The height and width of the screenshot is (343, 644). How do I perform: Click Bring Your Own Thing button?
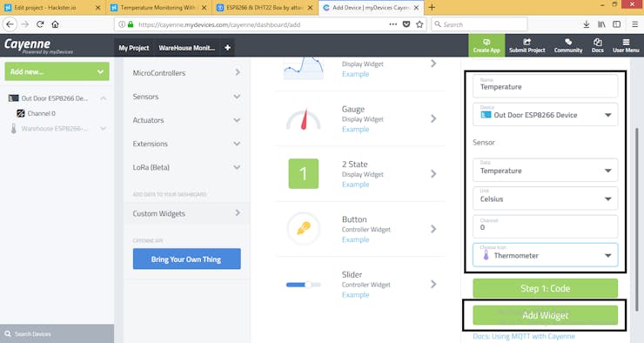click(187, 259)
